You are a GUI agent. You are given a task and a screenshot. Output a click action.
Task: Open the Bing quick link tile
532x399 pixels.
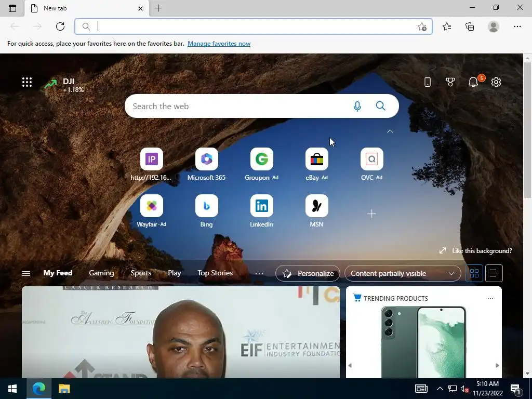pos(206,211)
